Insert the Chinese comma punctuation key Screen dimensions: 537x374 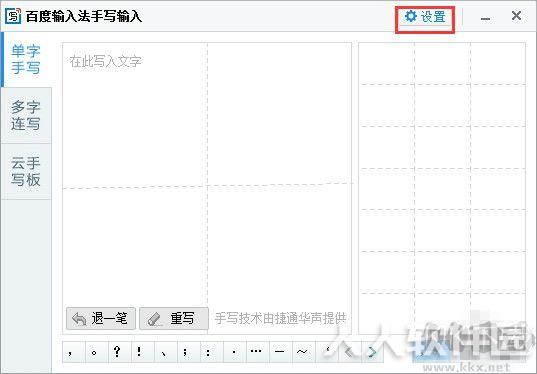74,352
